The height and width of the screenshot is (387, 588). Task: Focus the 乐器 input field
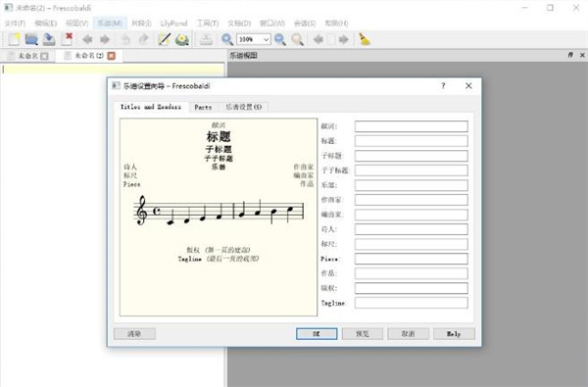(x=412, y=185)
